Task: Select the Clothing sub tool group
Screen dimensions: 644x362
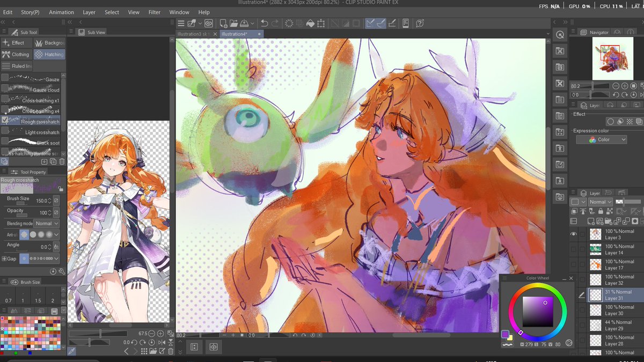Action: (x=16, y=54)
